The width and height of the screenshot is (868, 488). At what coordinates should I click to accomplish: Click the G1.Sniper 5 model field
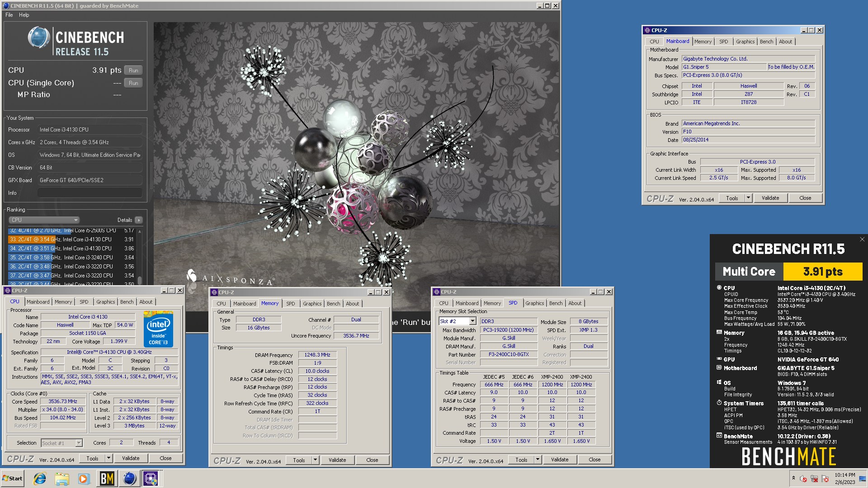tap(724, 67)
